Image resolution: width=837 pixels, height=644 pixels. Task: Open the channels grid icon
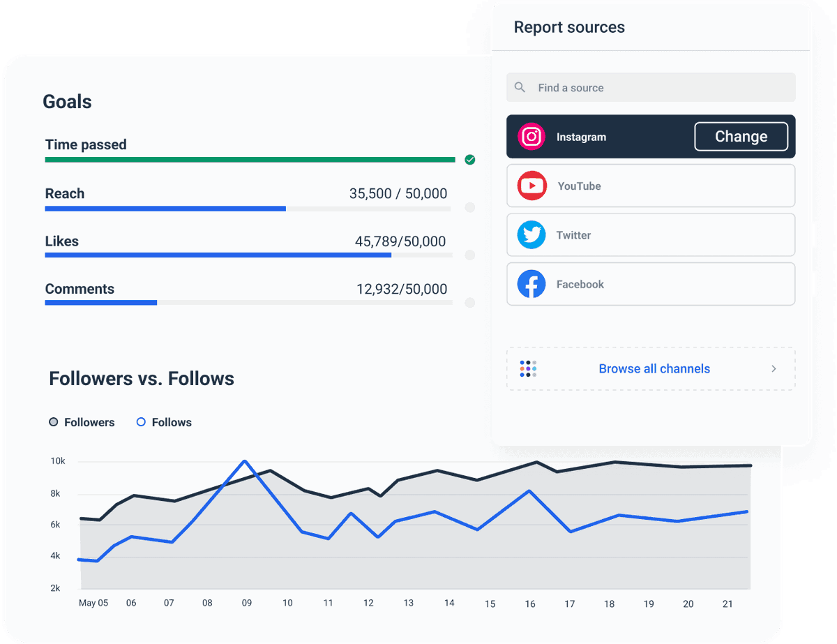(x=528, y=368)
